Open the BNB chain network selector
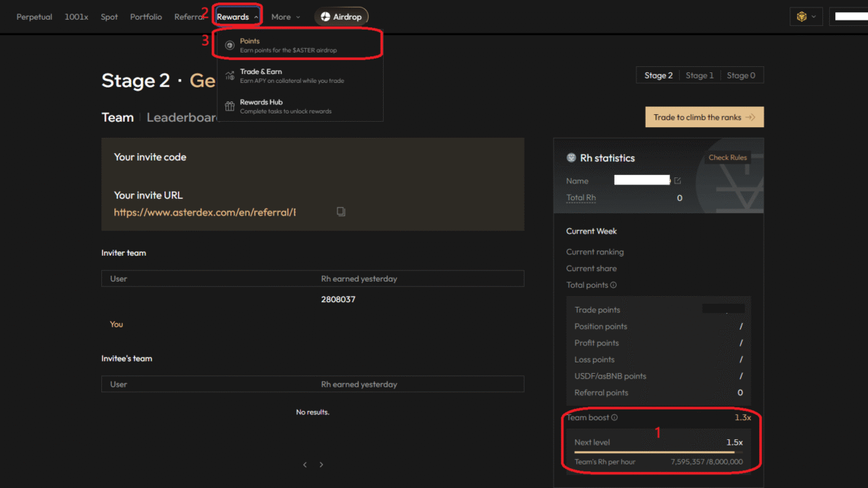The image size is (868, 488). [x=806, y=17]
